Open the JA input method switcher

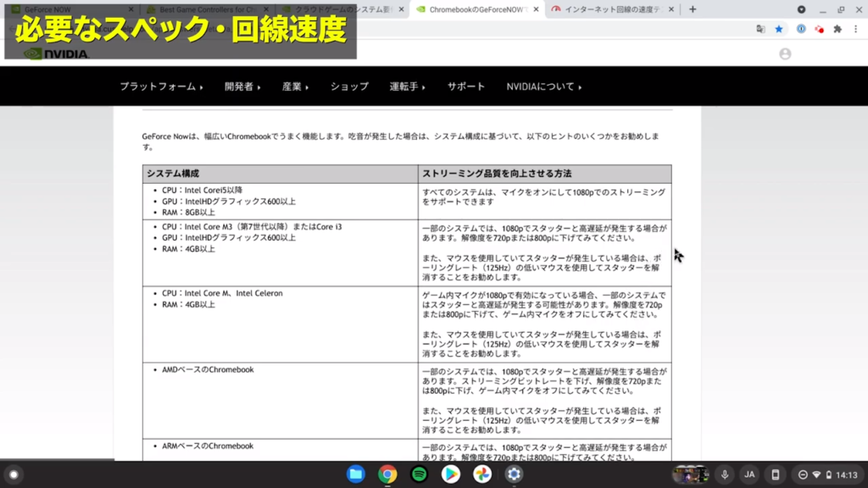click(749, 474)
